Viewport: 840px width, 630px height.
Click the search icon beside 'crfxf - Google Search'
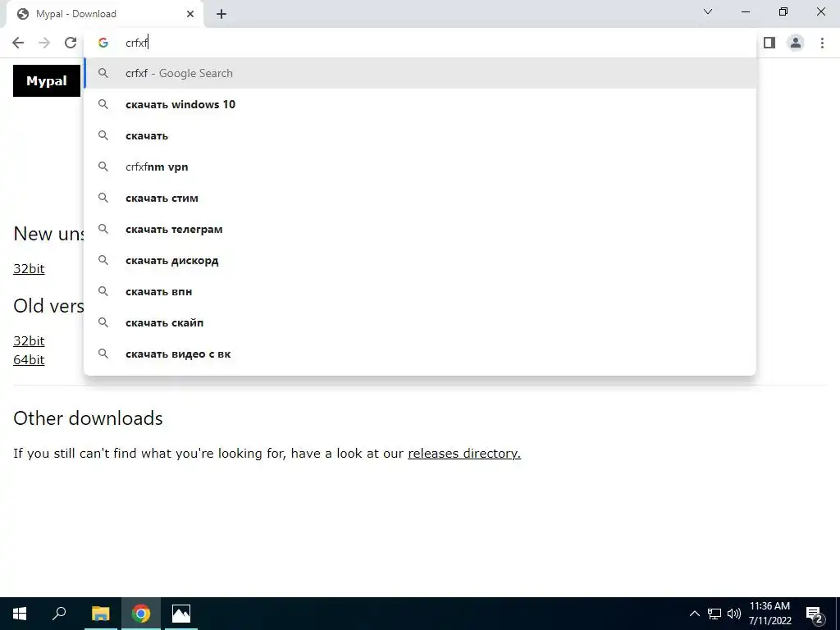103,73
